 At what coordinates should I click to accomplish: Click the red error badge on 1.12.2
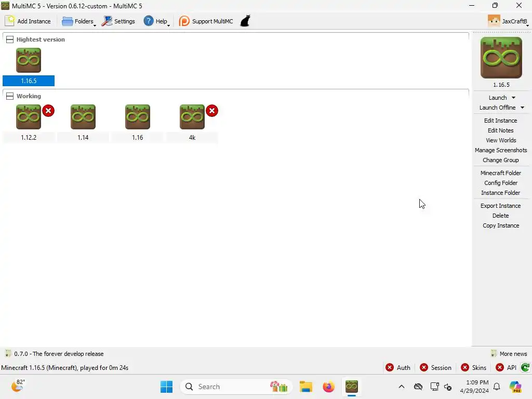48,111
